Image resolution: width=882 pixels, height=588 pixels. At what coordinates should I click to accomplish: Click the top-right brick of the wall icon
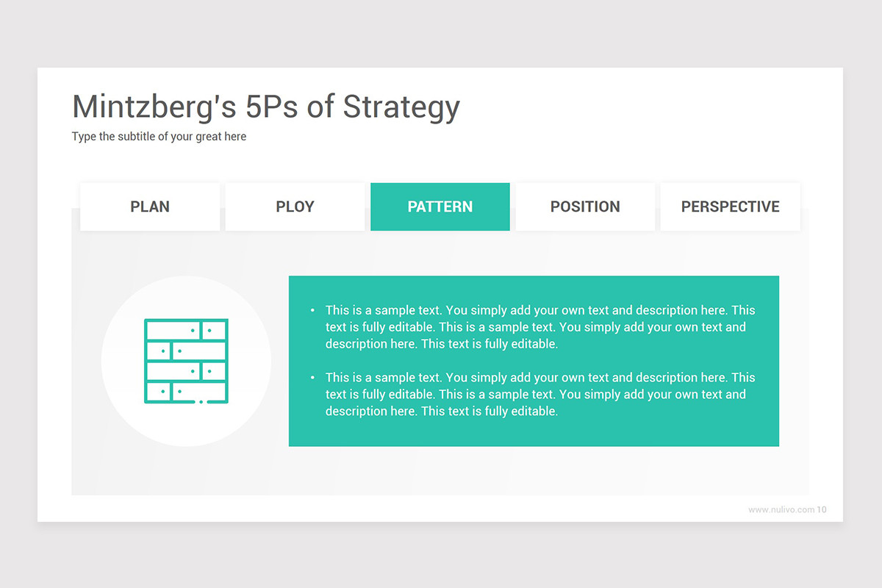point(214,331)
